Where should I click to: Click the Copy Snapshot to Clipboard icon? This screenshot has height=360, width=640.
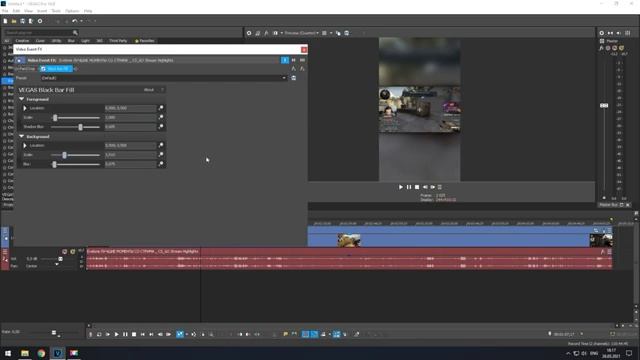tap(338, 33)
